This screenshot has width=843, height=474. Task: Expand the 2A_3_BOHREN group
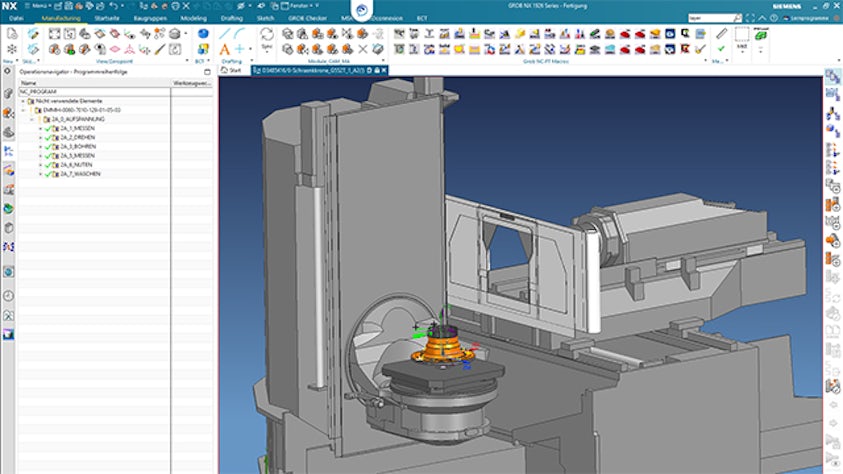tap(40, 147)
